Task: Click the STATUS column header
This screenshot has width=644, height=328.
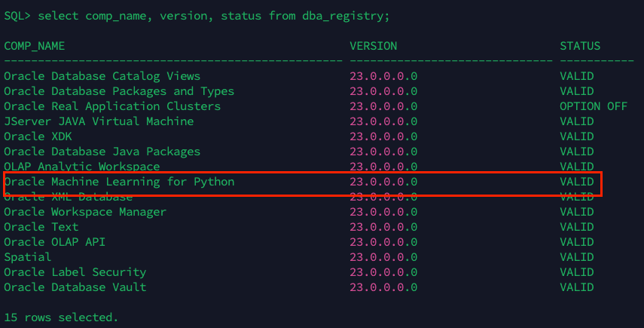Action: pyautogui.click(x=580, y=46)
